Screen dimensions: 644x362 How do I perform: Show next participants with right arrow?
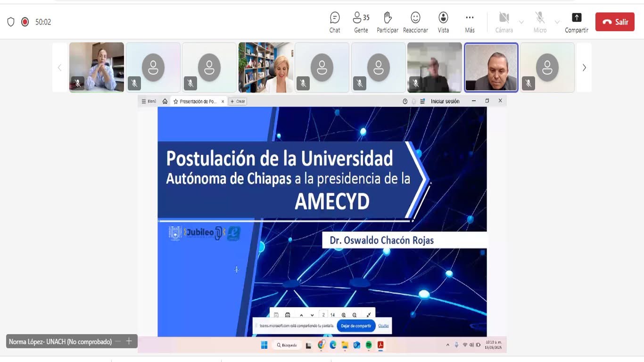[584, 67]
